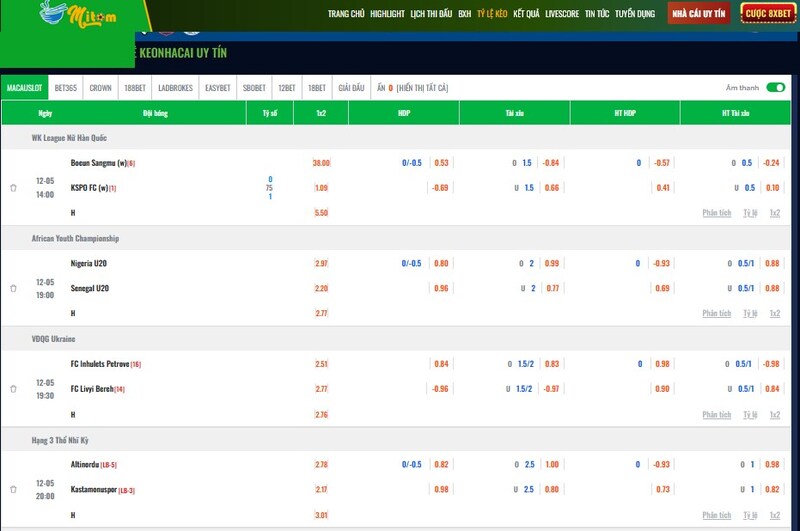The width and height of the screenshot is (800, 531).
Task: Open Tỷ lệ link for Altinordu match
Action: tap(750, 515)
